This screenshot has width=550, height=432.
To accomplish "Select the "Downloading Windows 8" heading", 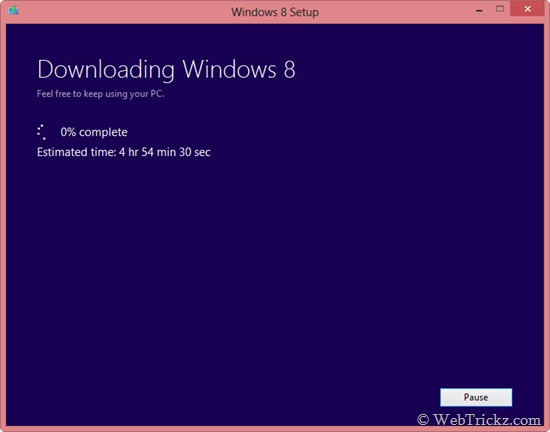I will click(x=166, y=69).
